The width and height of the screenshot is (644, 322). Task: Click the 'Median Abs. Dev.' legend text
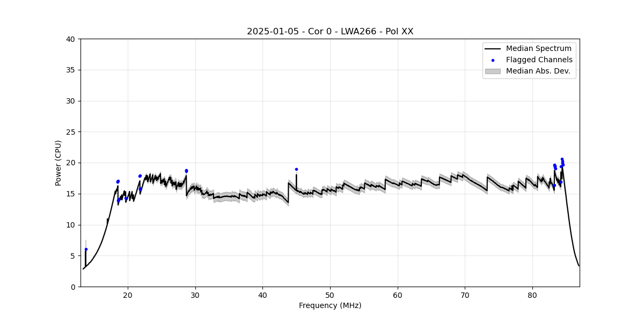[x=538, y=71]
